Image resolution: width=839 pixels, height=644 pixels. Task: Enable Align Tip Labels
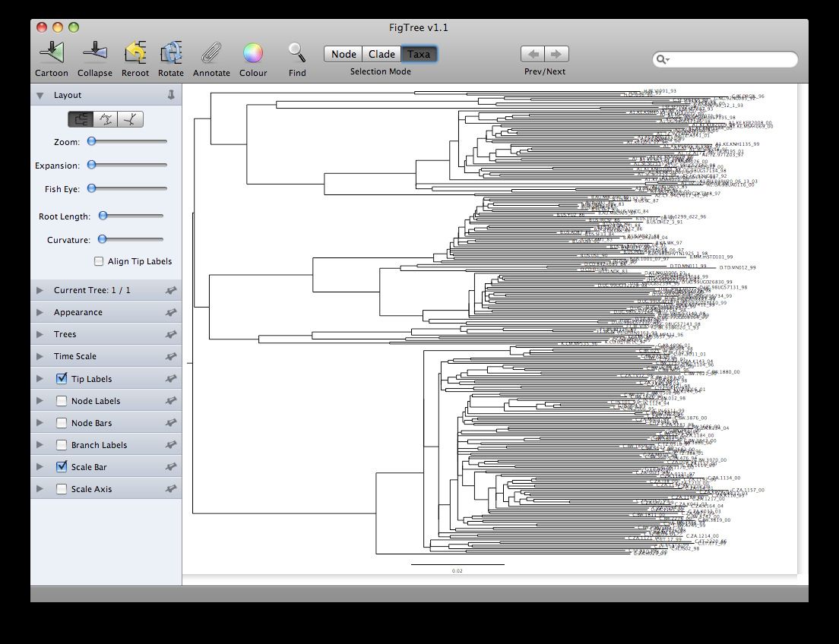98,260
